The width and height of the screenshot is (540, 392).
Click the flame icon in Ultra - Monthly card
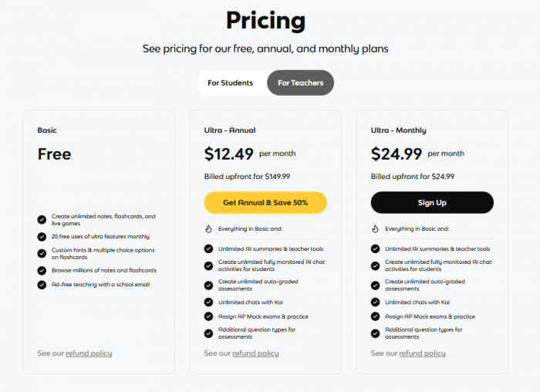(375, 228)
